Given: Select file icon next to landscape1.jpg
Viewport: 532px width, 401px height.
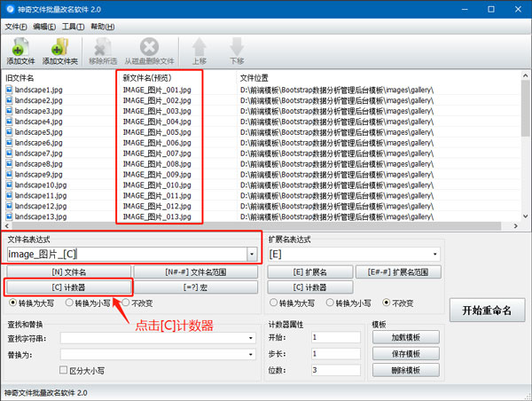Looking at the screenshot, I should (x=9, y=90).
